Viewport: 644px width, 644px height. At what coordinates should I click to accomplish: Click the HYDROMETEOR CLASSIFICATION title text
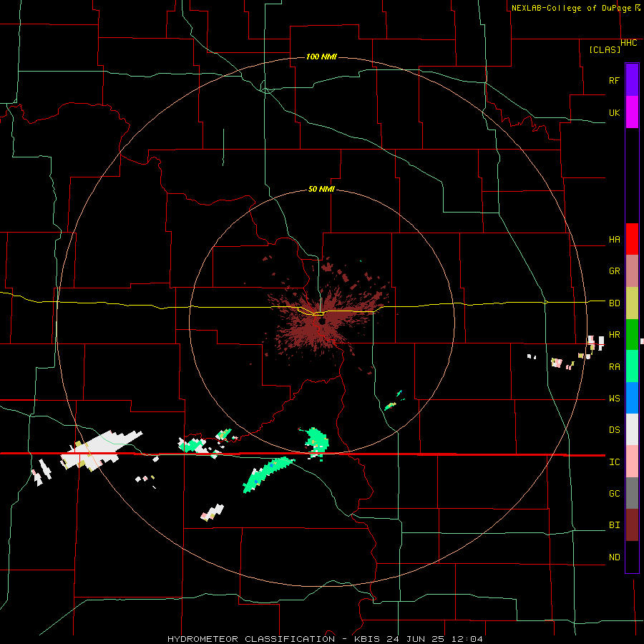pos(251,639)
